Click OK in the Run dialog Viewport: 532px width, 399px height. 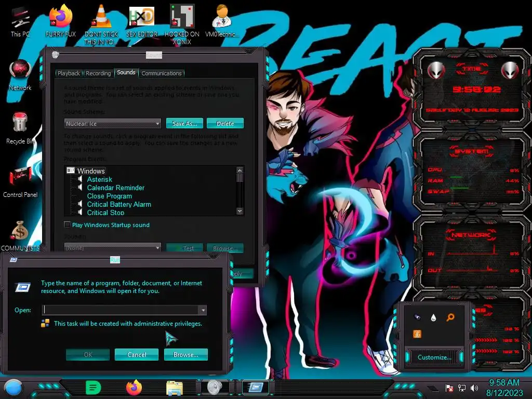pos(88,354)
